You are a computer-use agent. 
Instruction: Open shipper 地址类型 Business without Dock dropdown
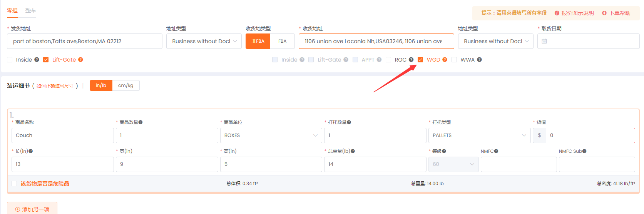[x=204, y=41]
